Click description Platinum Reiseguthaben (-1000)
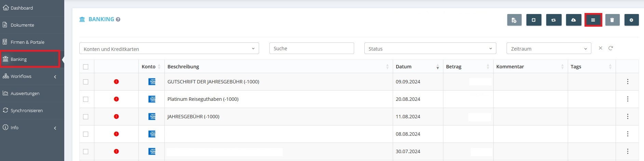The height and width of the screenshot is (161, 644). 203,99
